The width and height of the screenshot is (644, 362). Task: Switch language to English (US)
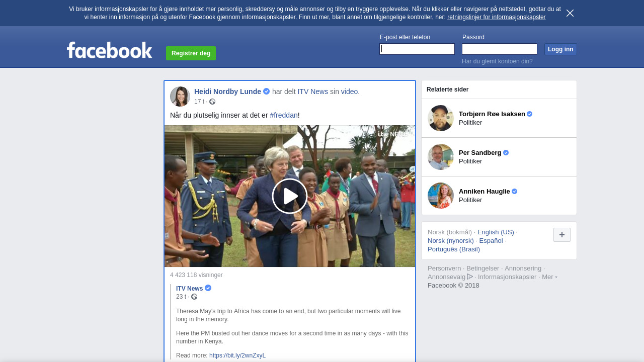(496, 232)
